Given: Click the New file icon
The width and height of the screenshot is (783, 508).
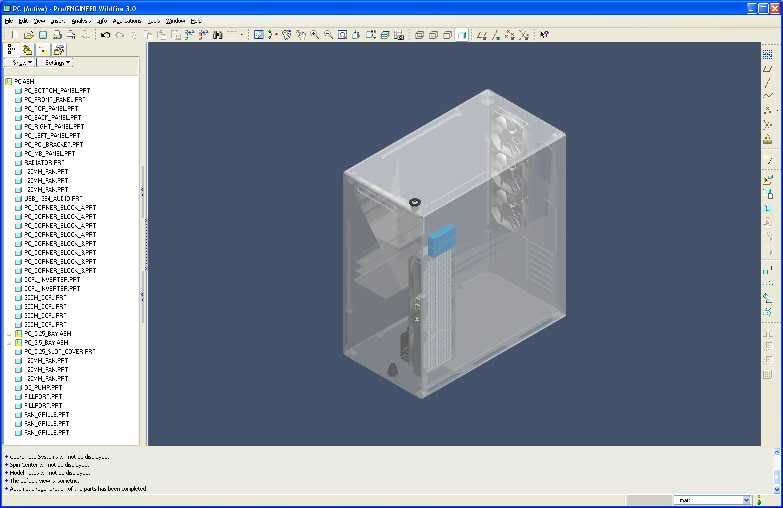Looking at the screenshot, I should pyautogui.click(x=14, y=35).
